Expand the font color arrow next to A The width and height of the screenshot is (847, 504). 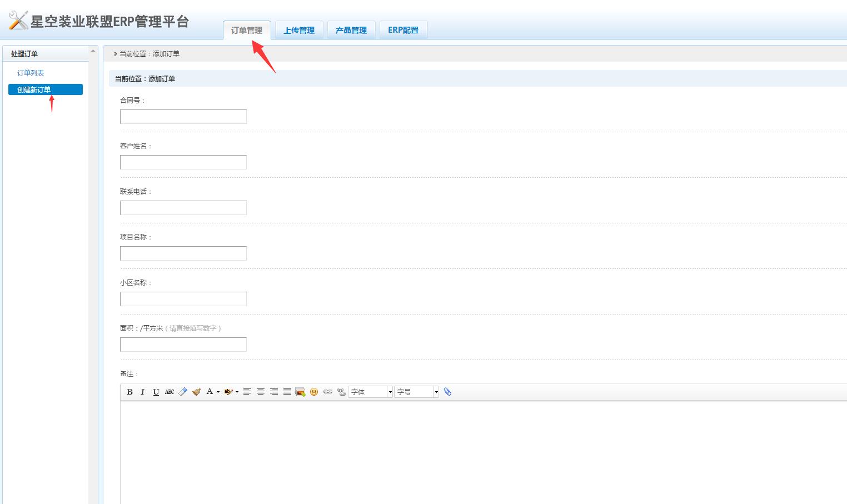(218, 392)
